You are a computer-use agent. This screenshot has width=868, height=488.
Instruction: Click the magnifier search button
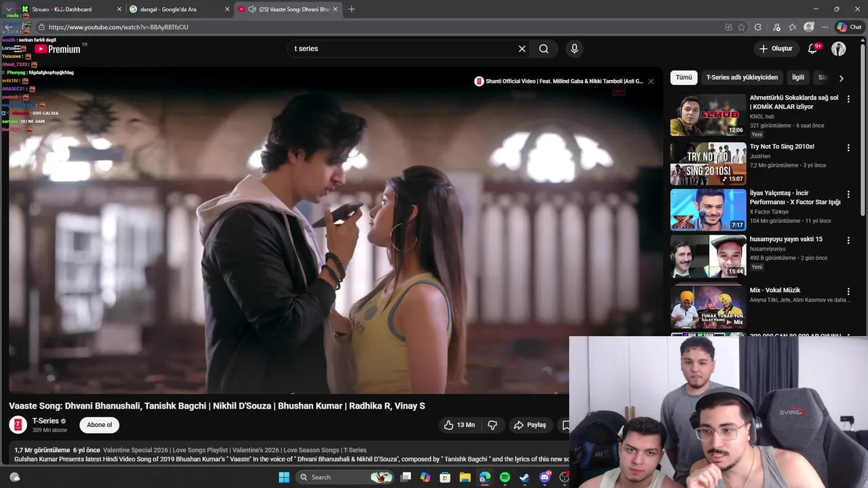[544, 49]
